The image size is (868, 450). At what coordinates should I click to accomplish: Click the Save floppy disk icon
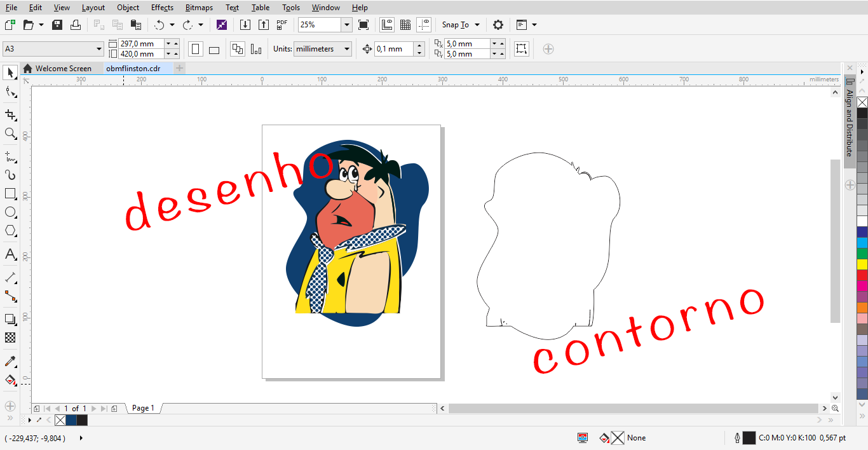(x=57, y=25)
